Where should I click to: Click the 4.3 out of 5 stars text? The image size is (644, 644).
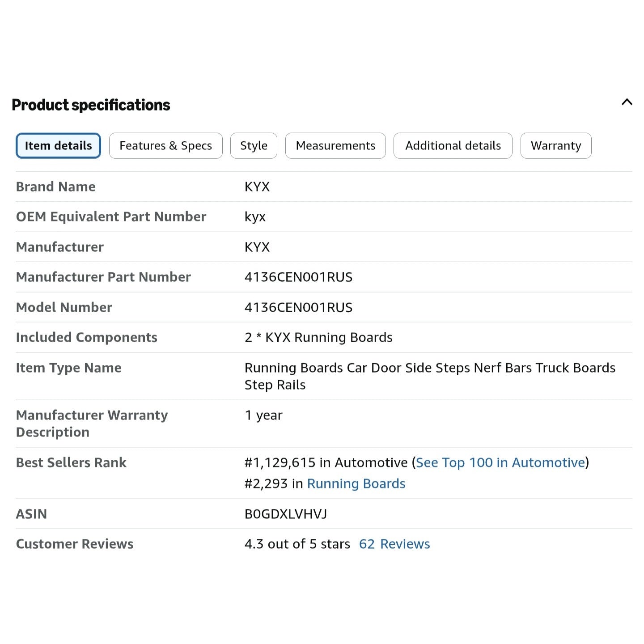297,544
